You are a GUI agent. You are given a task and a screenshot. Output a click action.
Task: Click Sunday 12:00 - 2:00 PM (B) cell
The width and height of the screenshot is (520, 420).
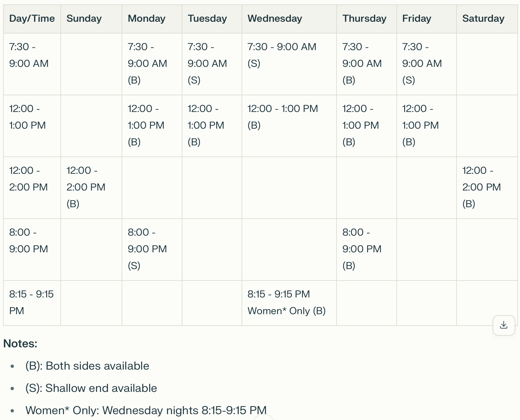pos(91,187)
